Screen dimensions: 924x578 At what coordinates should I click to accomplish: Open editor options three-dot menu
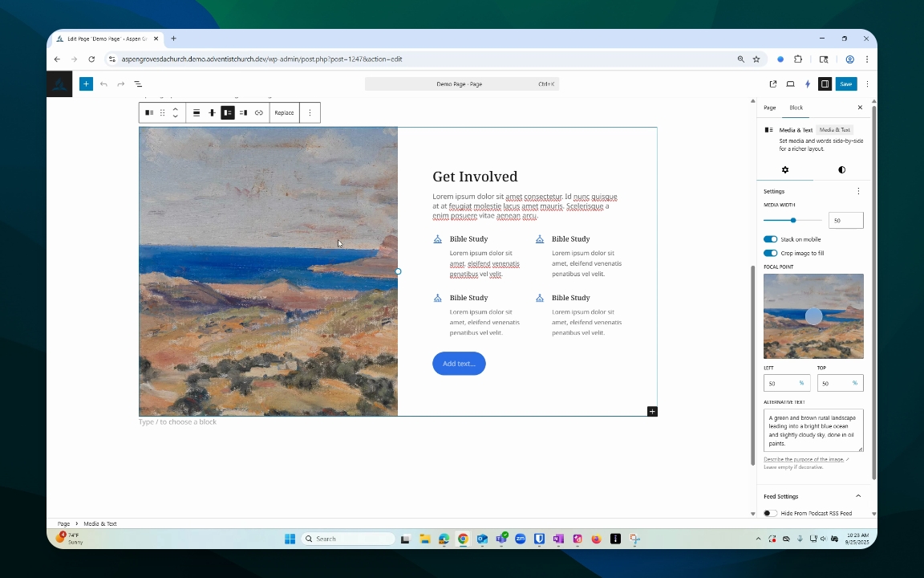867,83
